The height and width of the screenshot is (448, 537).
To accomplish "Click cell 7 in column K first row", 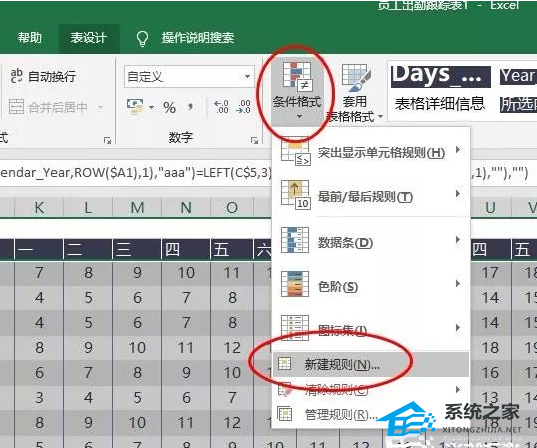I will [x=39, y=273].
